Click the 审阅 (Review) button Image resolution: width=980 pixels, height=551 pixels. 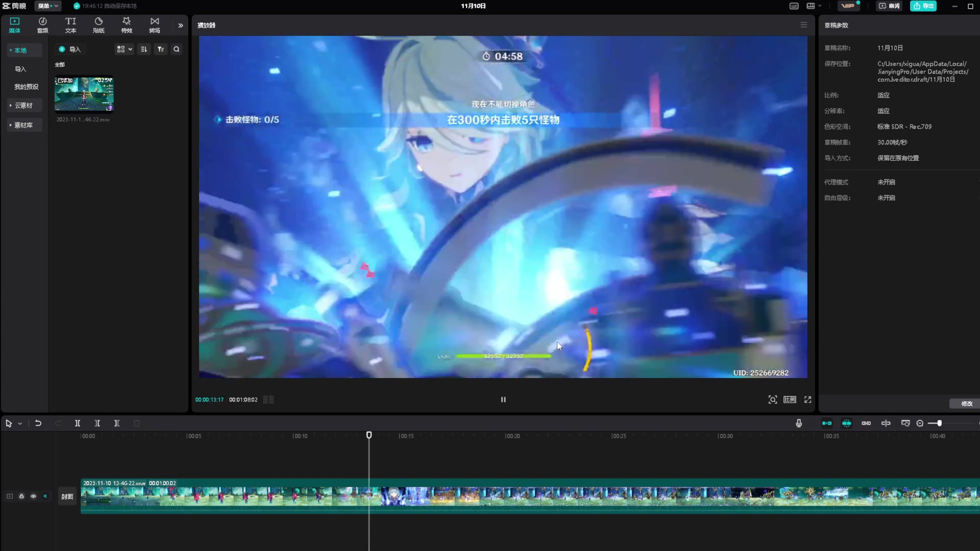point(889,6)
